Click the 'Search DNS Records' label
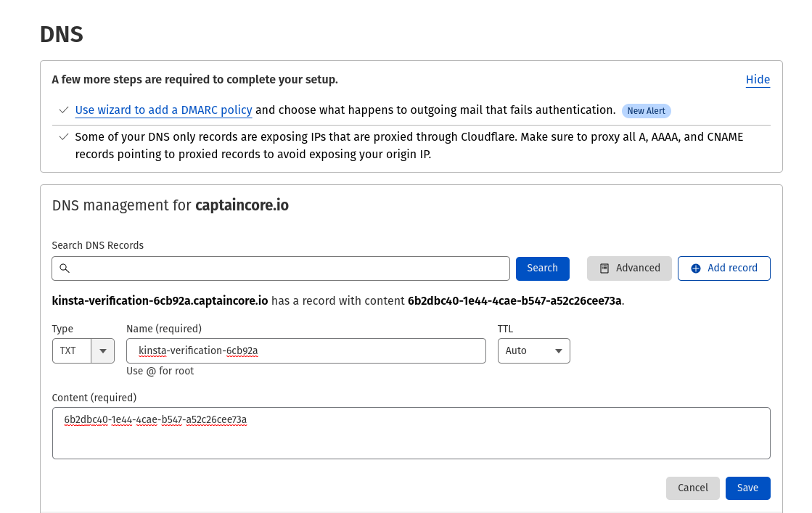The image size is (812, 513). [98, 245]
